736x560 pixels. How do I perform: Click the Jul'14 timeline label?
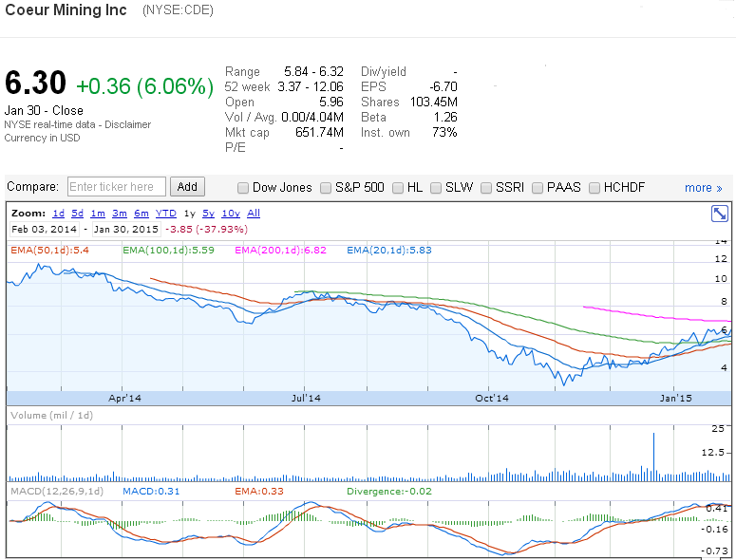(306, 399)
